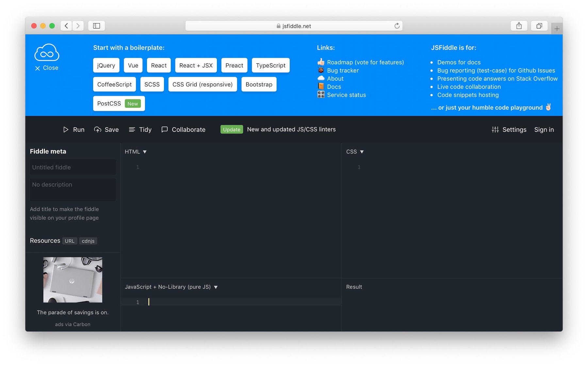Open the Roadmap vote for features link
The height and width of the screenshot is (365, 588).
[365, 62]
